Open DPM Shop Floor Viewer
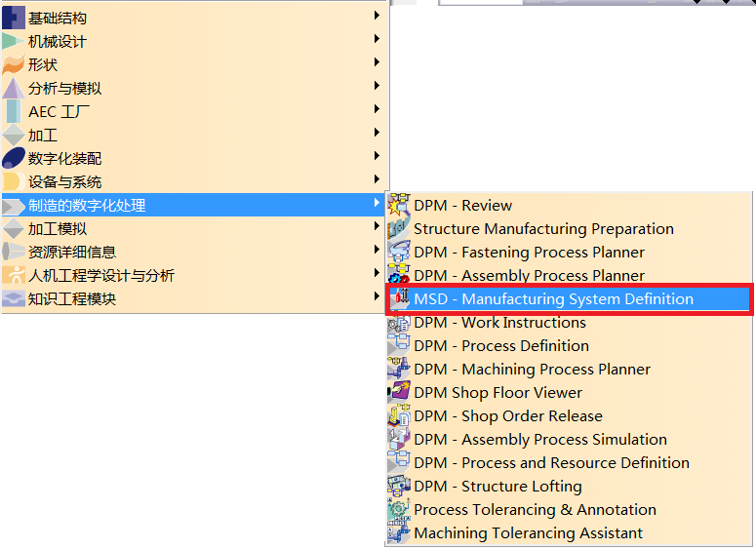This screenshot has height=549, width=756. pyautogui.click(x=570, y=392)
